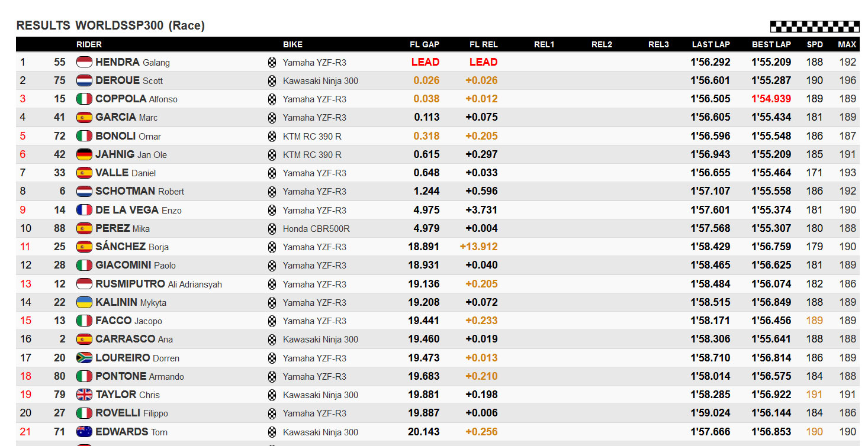868x446 pixels.
Task: Click the BIKE column header
Action: tap(292, 44)
